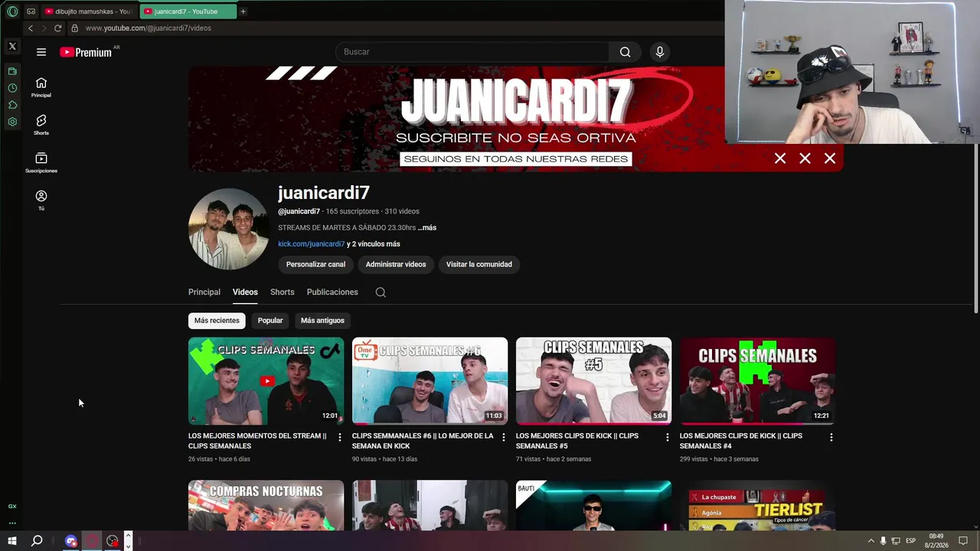
Task: Click the YouTube search magnifier button
Action: pyautogui.click(x=626, y=52)
